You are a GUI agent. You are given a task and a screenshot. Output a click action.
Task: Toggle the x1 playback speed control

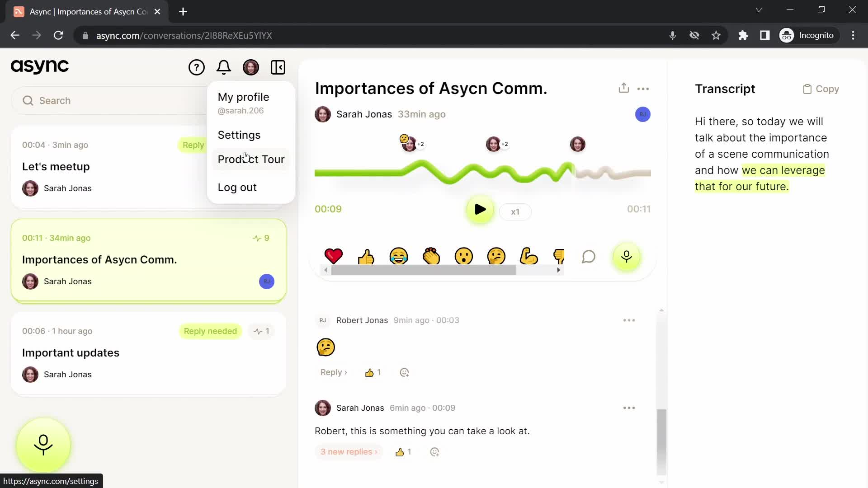click(515, 211)
